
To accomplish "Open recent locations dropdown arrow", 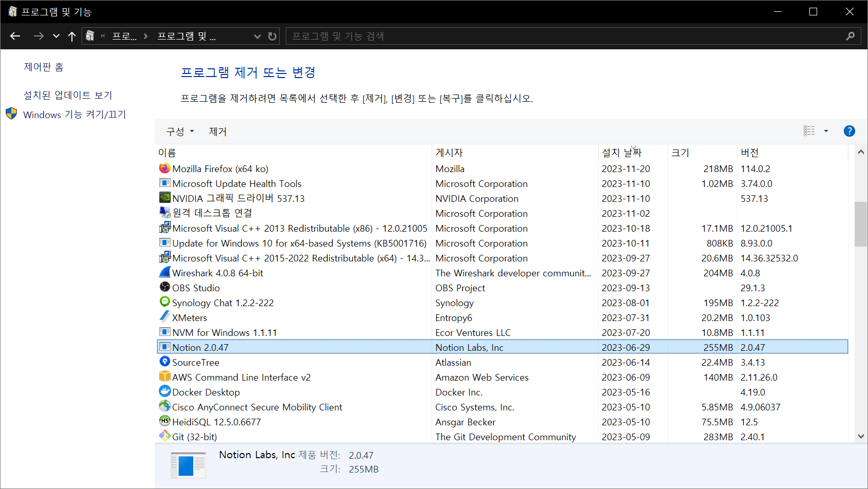I will point(56,36).
